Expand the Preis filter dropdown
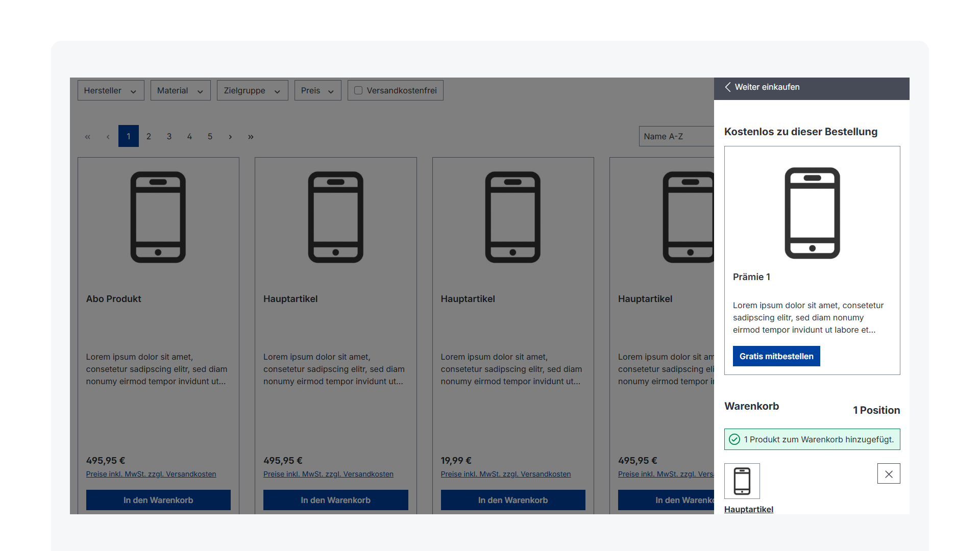980x551 pixels. (317, 90)
